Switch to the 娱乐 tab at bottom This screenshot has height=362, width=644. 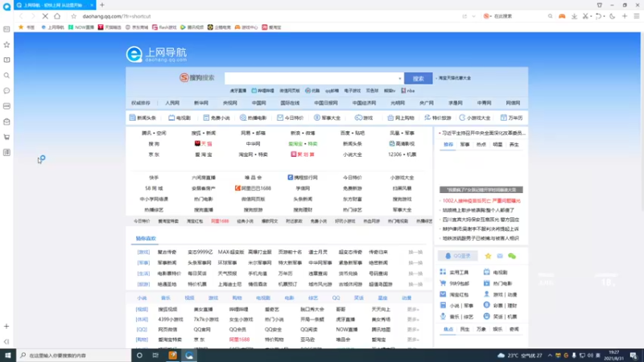[x=497, y=329]
